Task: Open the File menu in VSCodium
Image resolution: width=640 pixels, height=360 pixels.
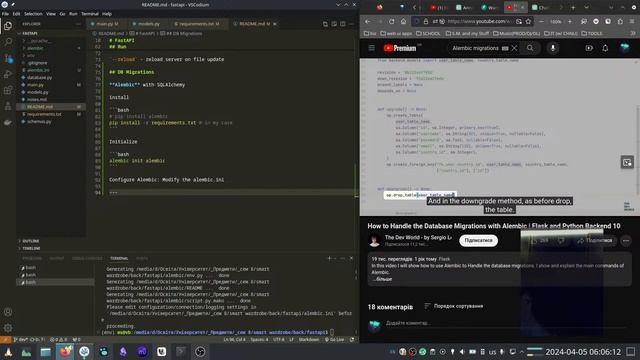Action: (x=5, y=14)
